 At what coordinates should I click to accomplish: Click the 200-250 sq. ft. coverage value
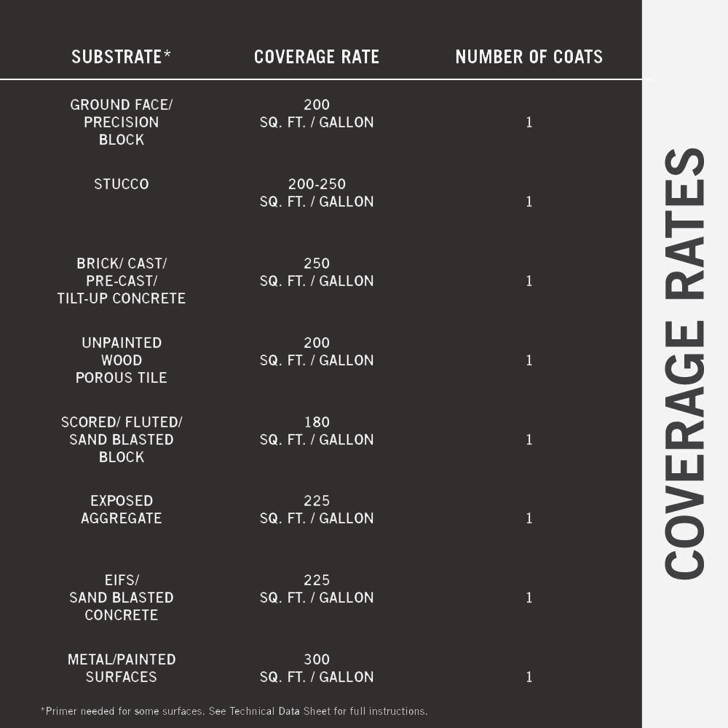tap(317, 193)
